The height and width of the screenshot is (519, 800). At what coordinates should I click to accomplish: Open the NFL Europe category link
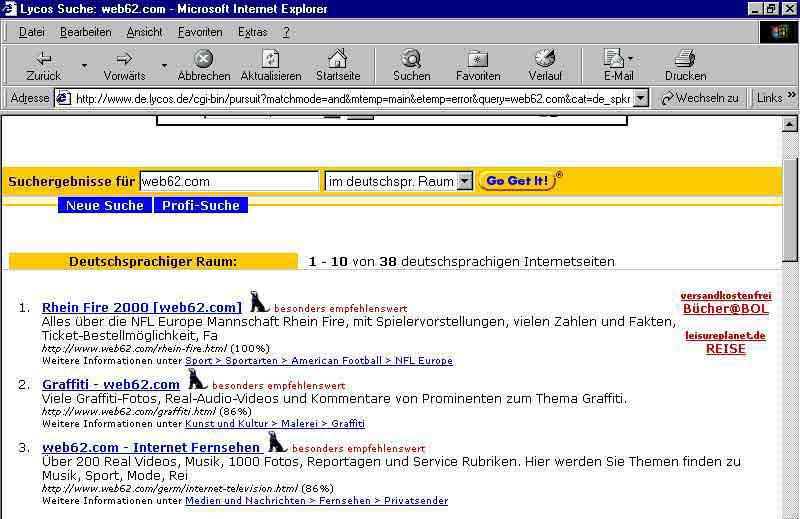(423, 361)
